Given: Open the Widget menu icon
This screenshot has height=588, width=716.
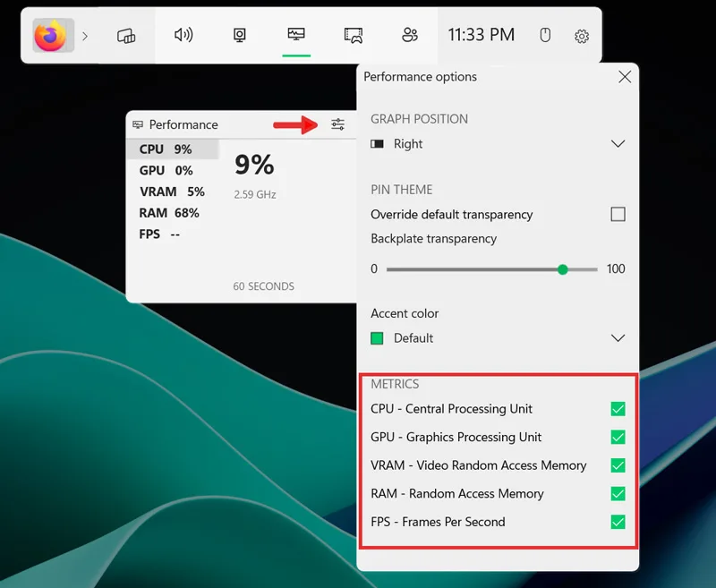Looking at the screenshot, I should (x=126, y=36).
